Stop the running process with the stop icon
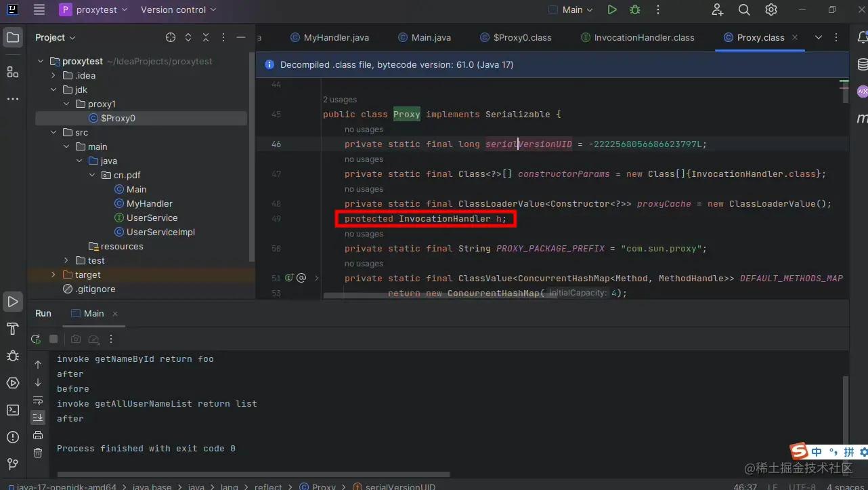The height and width of the screenshot is (490, 868). pyautogui.click(x=53, y=339)
